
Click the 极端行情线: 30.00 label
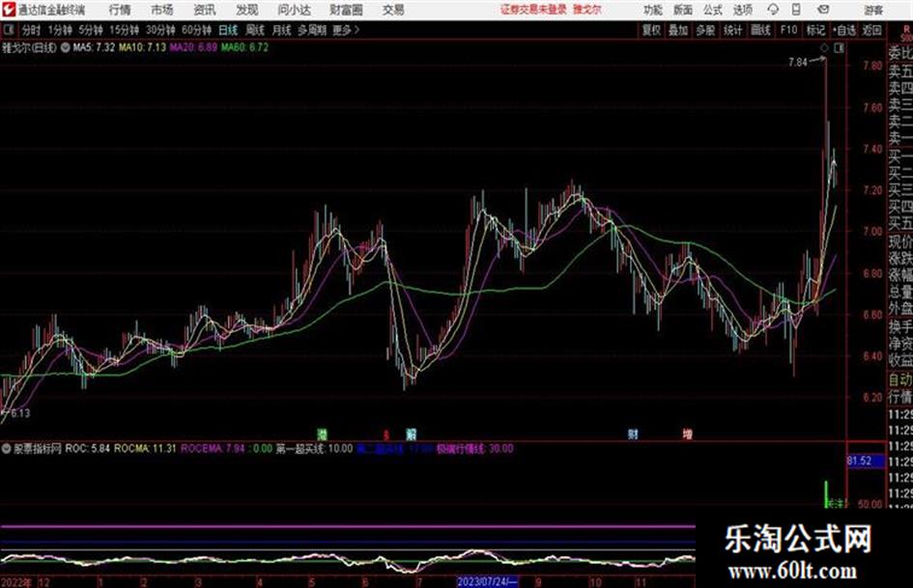(475, 449)
